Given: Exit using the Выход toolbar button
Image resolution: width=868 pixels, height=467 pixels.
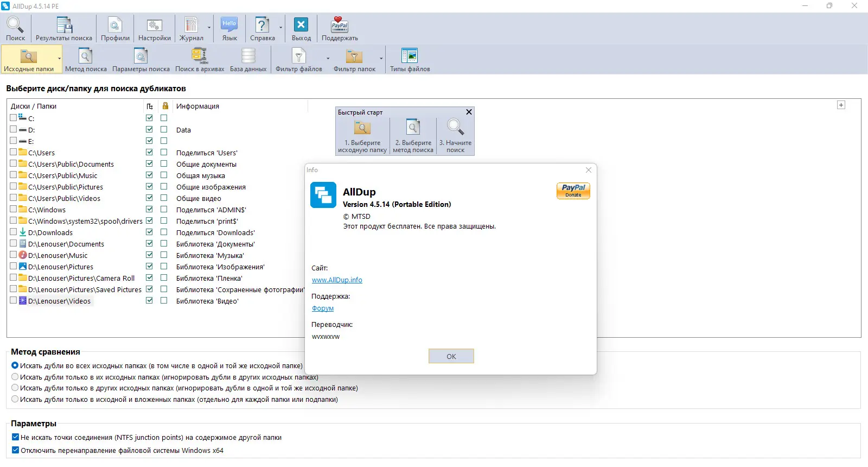Looking at the screenshot, I should pos(301,29).
